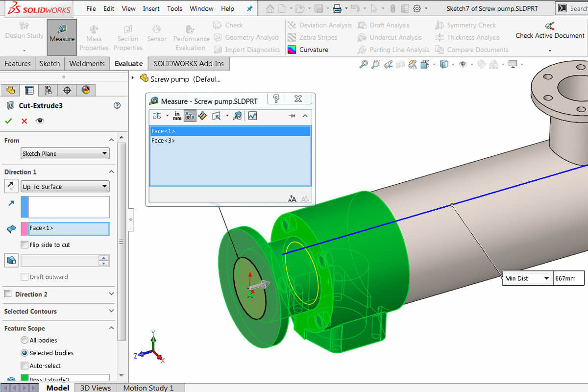Open the Check Active Document dropdown arrow

(550, 50)
